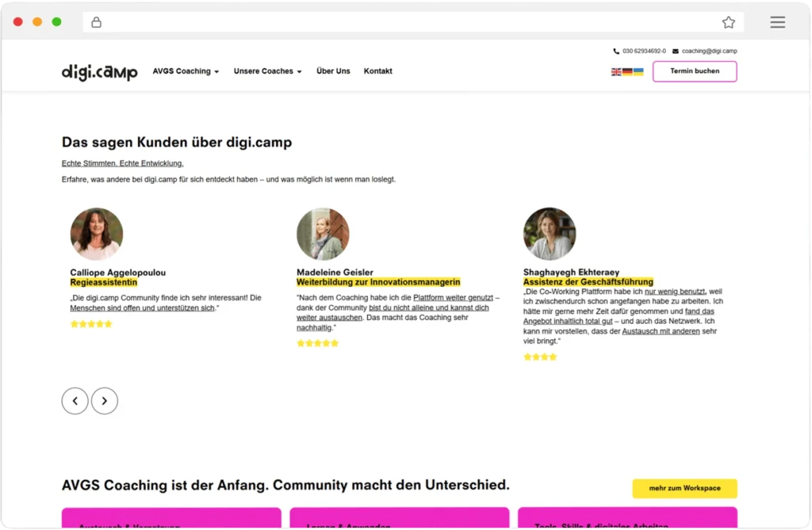
Task: Click the star rating under Madeleine's review
Action: point(317,343)
